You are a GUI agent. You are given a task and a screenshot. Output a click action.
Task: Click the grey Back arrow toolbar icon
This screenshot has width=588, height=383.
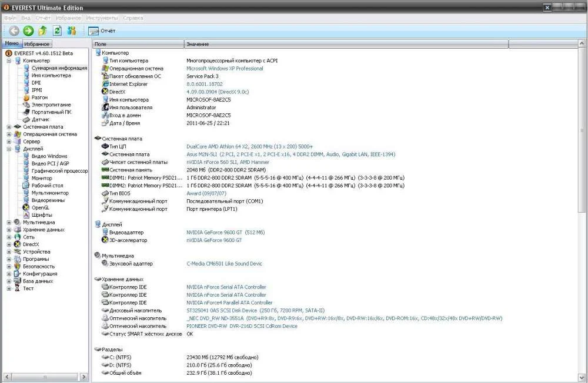point(14,31)
